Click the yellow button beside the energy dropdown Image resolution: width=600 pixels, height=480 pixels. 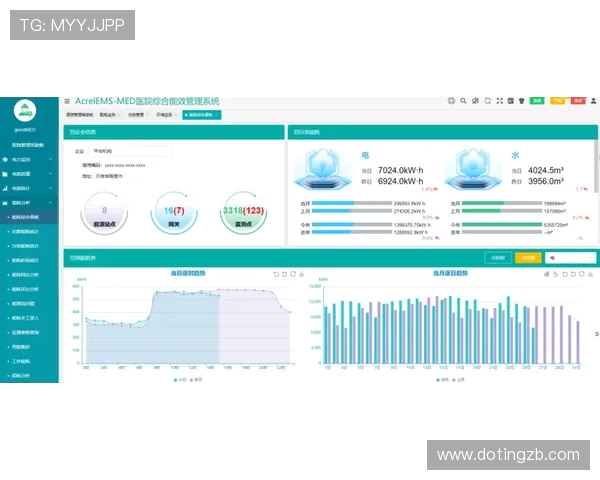pyautogui.click(x=527, y=257)
